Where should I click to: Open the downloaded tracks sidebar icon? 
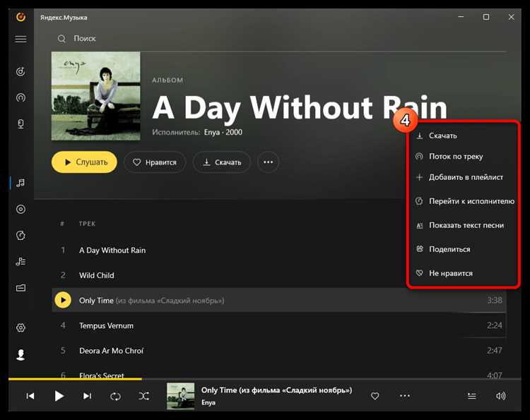click(x=20, y=288)
